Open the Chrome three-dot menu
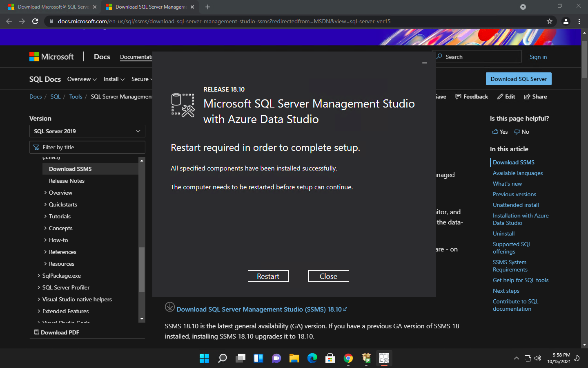 (x=579, y=21)
